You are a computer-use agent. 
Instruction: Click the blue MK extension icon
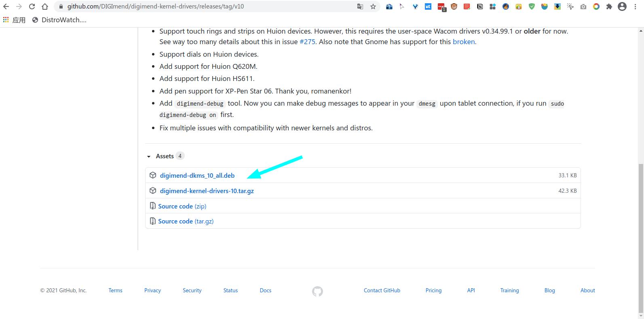428,6
